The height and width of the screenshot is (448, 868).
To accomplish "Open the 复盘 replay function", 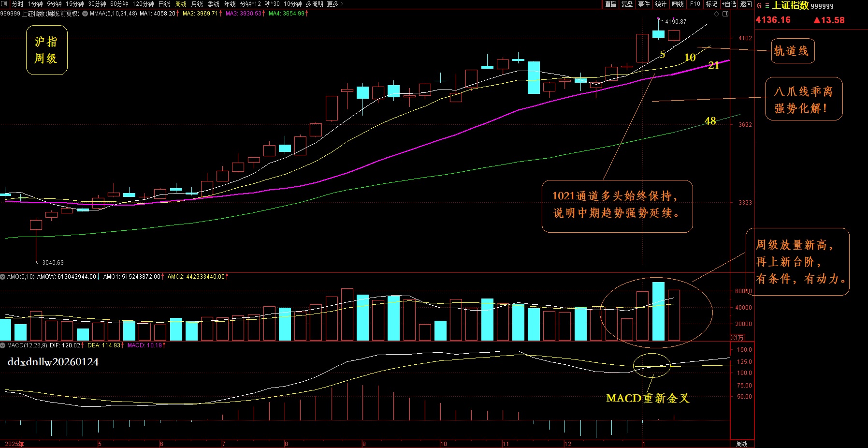I will pyautogui.click(x=627, y=4).
